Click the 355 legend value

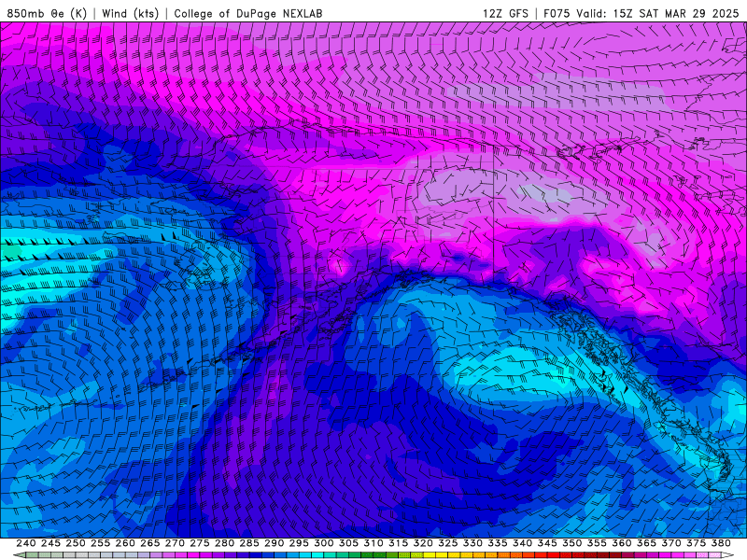click(597, 543)
